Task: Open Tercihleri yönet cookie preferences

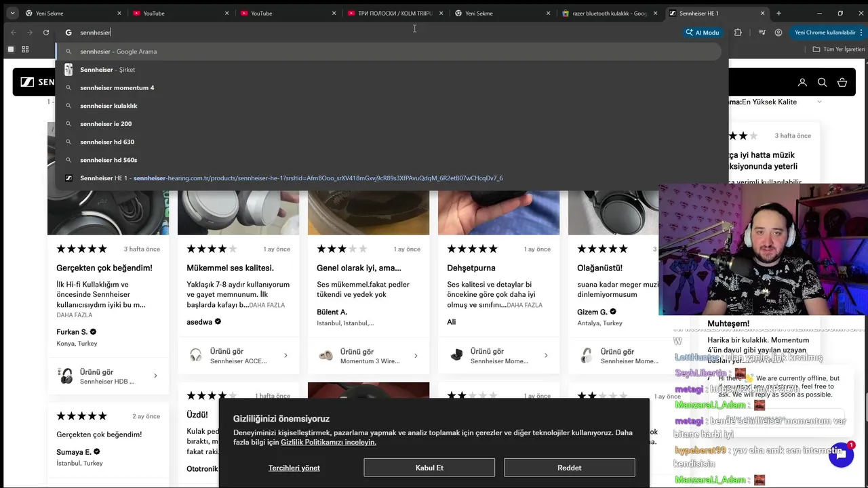Action: point(294,468)
